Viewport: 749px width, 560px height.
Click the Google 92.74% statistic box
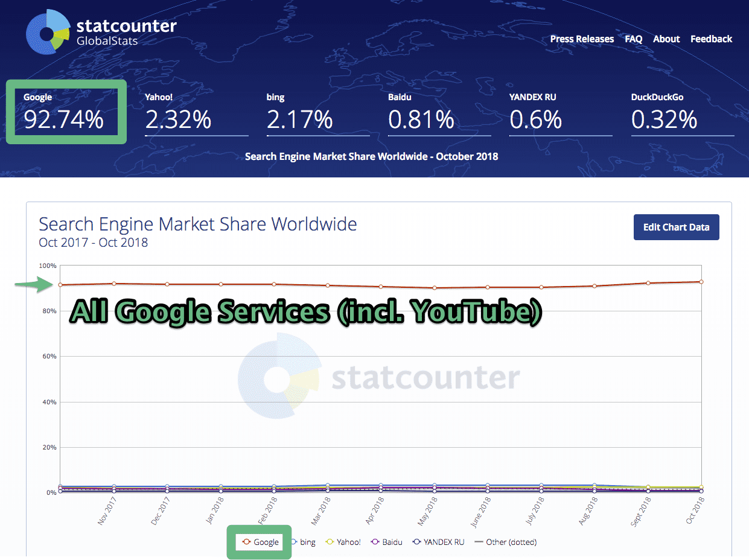[65, 112]
